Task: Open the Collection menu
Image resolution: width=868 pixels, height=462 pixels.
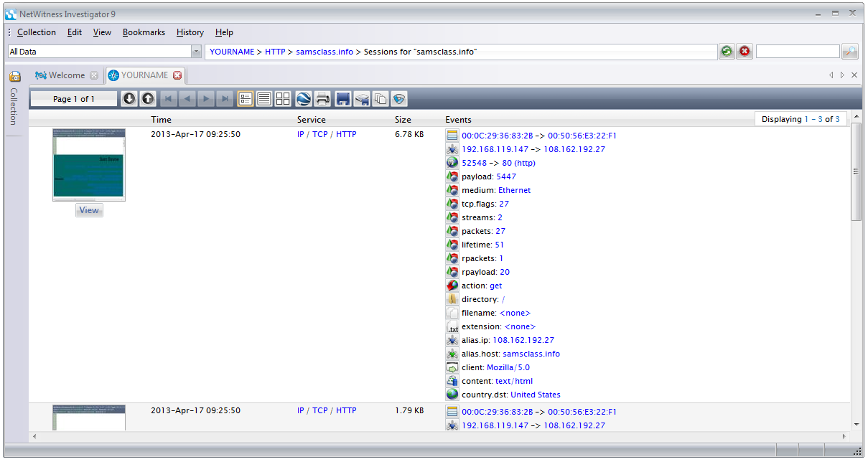Action: pyautogui.click(x=37, y=32)
